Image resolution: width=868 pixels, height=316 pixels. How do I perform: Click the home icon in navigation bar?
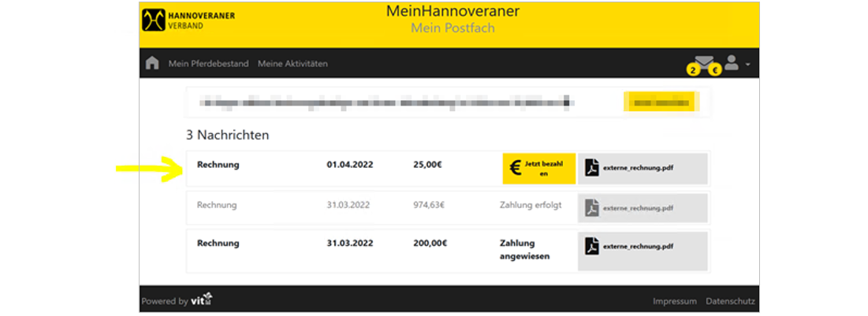pyautogui.click(x=152, y=63)
